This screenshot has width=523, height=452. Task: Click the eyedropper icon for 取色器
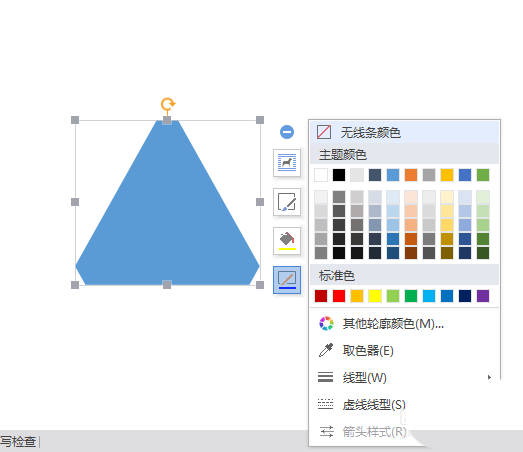point(326,350)
